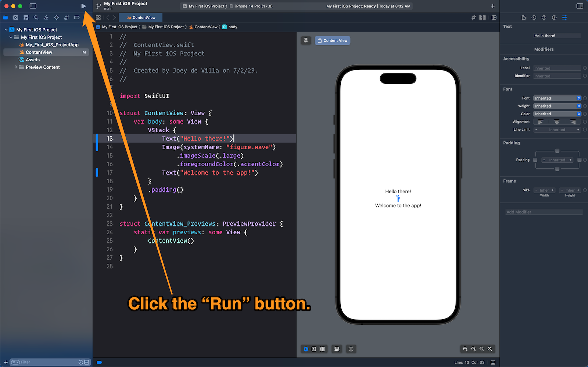The width and height of the screenshot is (588, 367).
Task: Open the History inspector clock icon
Action: tap(534, 17)
